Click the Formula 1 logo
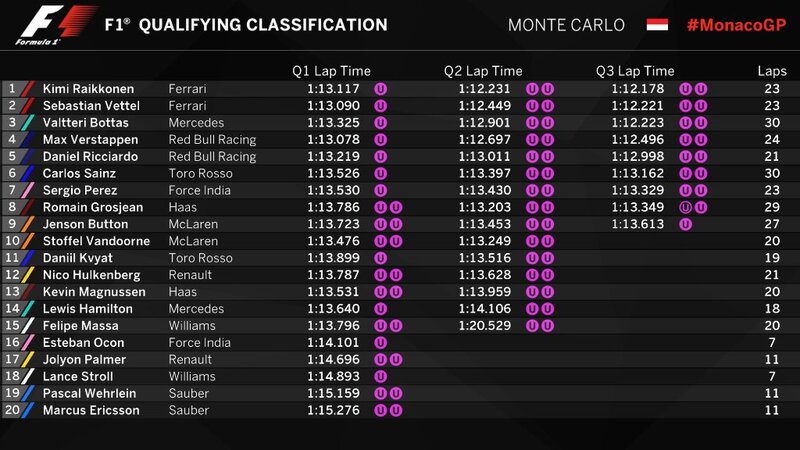The width and height of the screenshot is (800, 450). (x=38, y=24)
